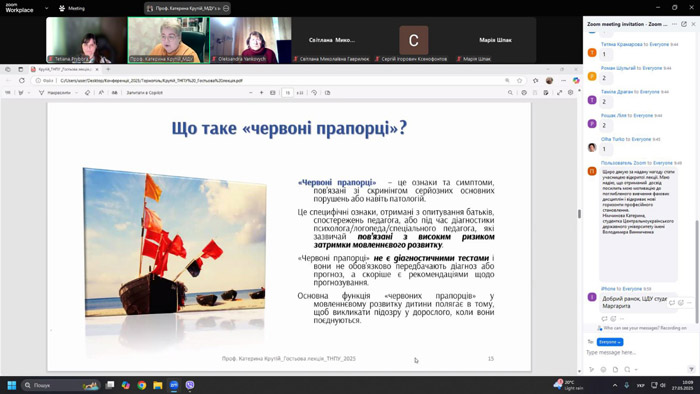Open Накреслити draw tool options dropdown
The width and height of the screenshot is (700, 394).
76,93
